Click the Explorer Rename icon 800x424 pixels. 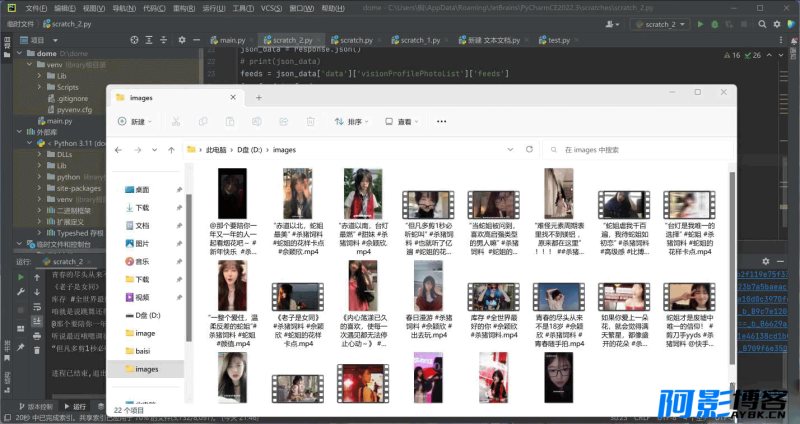pos(257,121)
